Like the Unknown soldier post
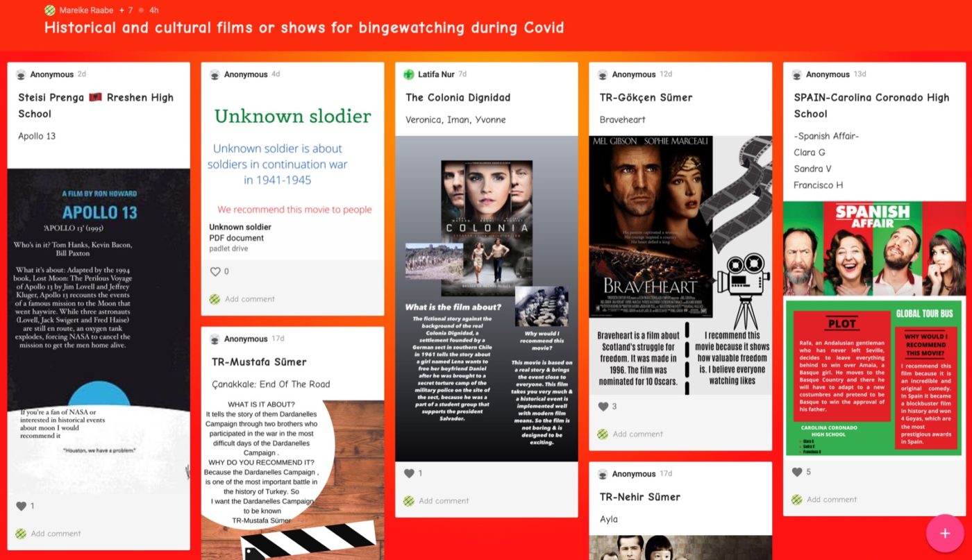Viewport: 972px width, 560px height. [x=215, y=271]
